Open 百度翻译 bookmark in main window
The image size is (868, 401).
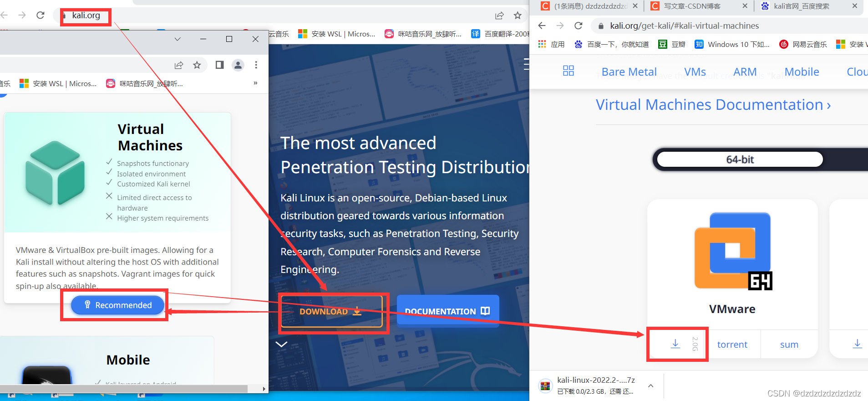coord(500,34)
